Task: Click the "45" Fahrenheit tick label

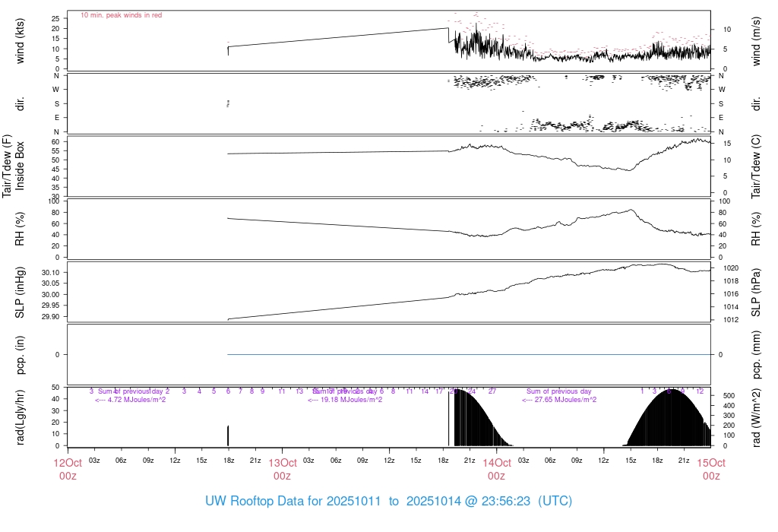Action: click(x=55, y=169)
